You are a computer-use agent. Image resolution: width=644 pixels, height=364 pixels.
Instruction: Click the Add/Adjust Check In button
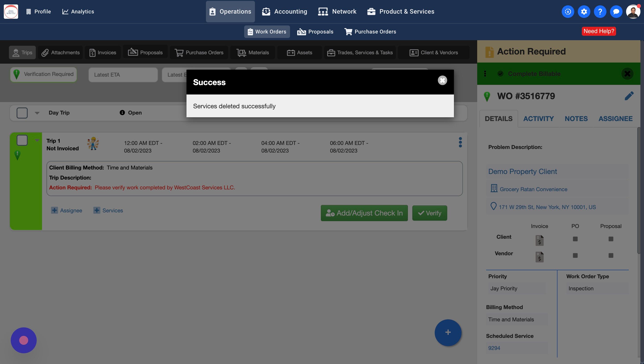(364, 213)
